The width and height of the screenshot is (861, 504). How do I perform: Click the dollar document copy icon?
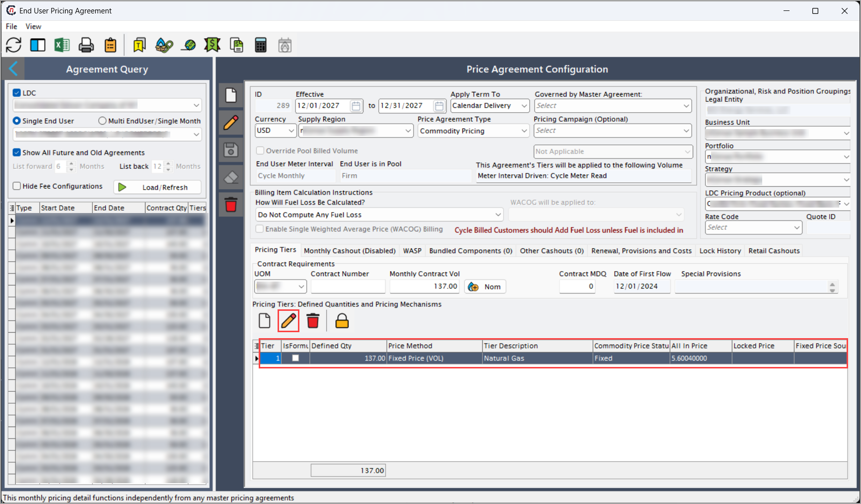coord(237,45)
